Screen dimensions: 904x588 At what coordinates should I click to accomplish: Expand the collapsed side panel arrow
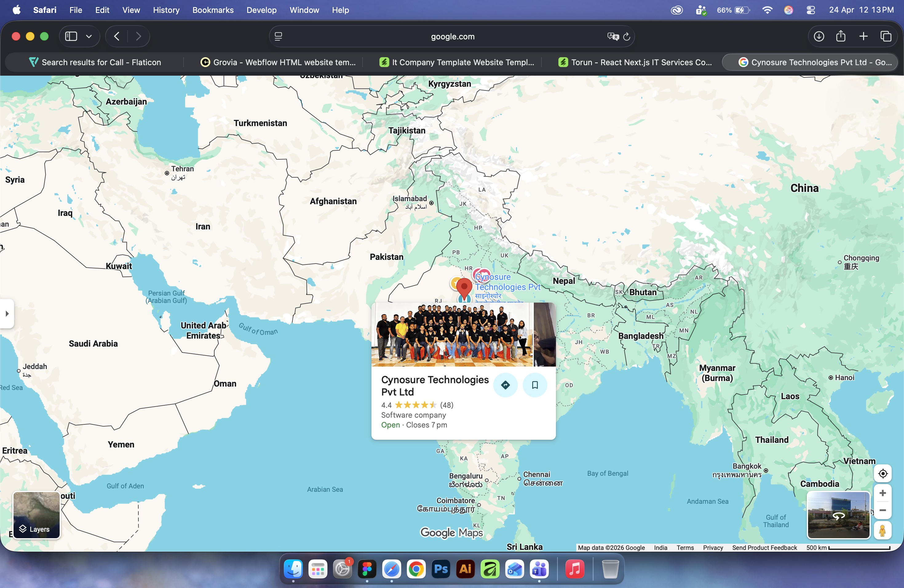coord(7,313)
